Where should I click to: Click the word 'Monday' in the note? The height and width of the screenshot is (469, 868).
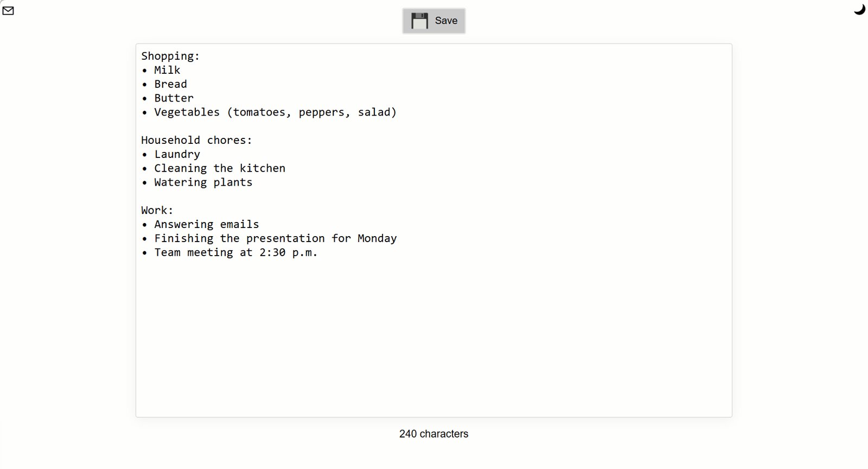[377, 238]
